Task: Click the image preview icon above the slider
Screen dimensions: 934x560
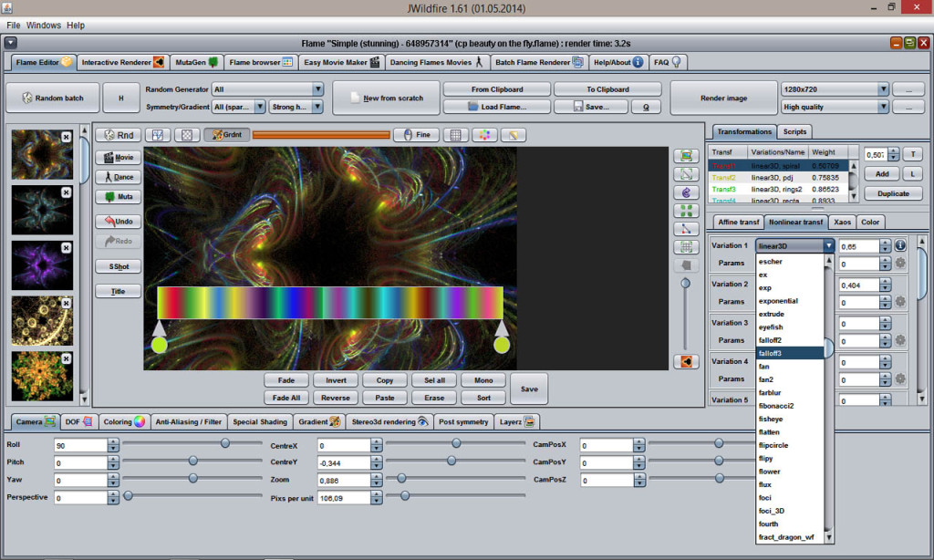Action: 686,156
